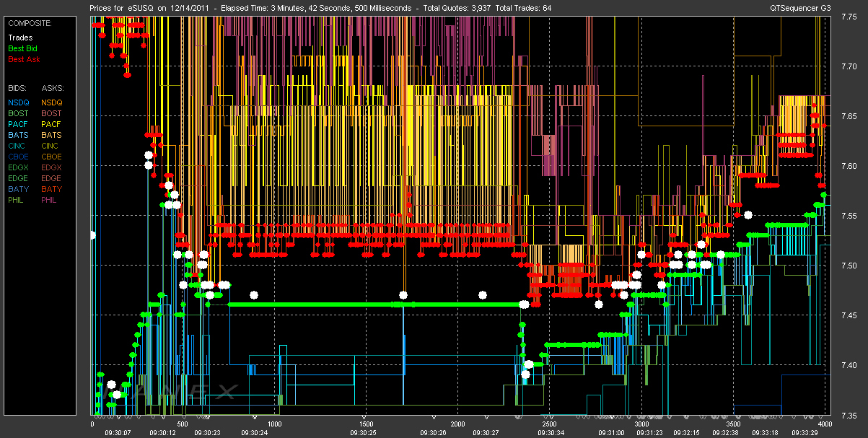Select PACF in the ASKS column
The image size is (868, 438).
(52, 124)
